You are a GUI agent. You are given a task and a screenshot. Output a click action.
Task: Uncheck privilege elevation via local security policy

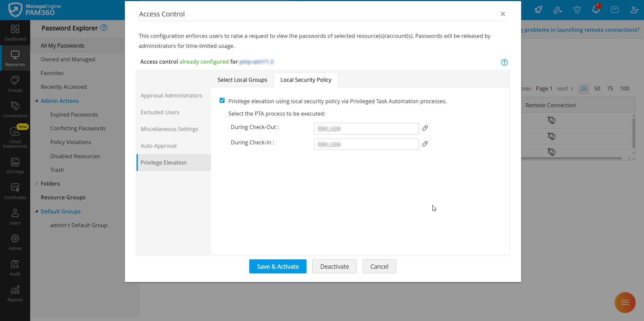(222, 101)
